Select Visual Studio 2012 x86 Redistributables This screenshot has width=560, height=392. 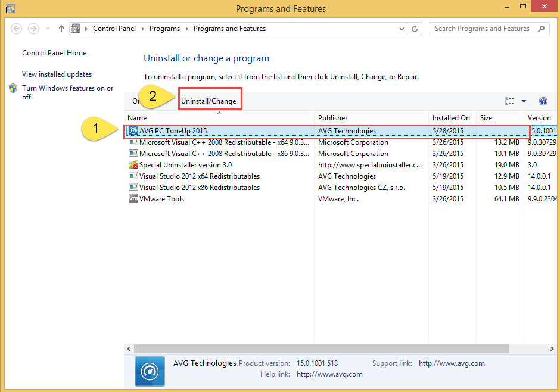200,188
